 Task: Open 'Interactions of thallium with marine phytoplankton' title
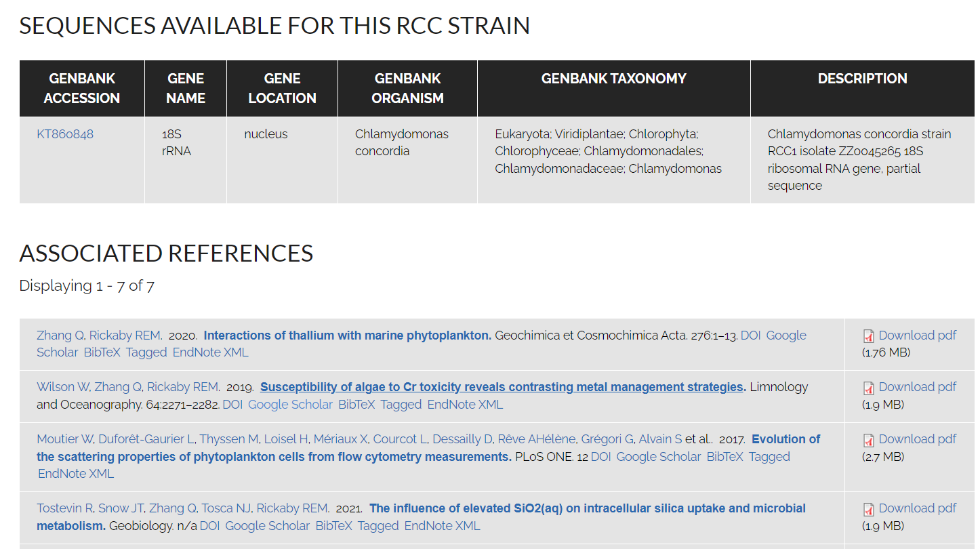coord(347,335)
